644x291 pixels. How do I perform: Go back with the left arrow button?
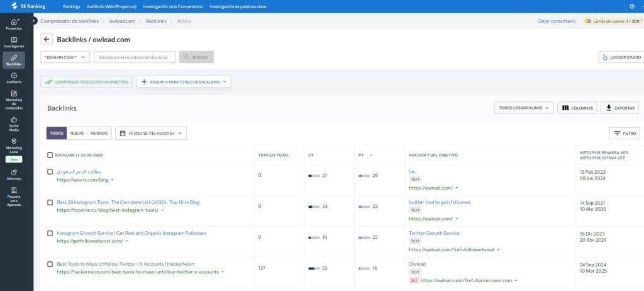pos(47,40)
